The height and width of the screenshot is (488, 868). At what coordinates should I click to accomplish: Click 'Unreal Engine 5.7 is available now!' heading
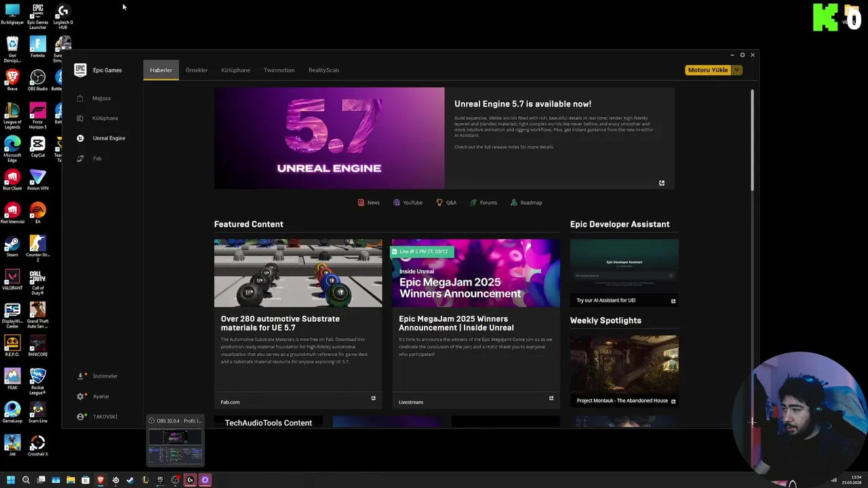pyautogui.click(x=523, y=104)
